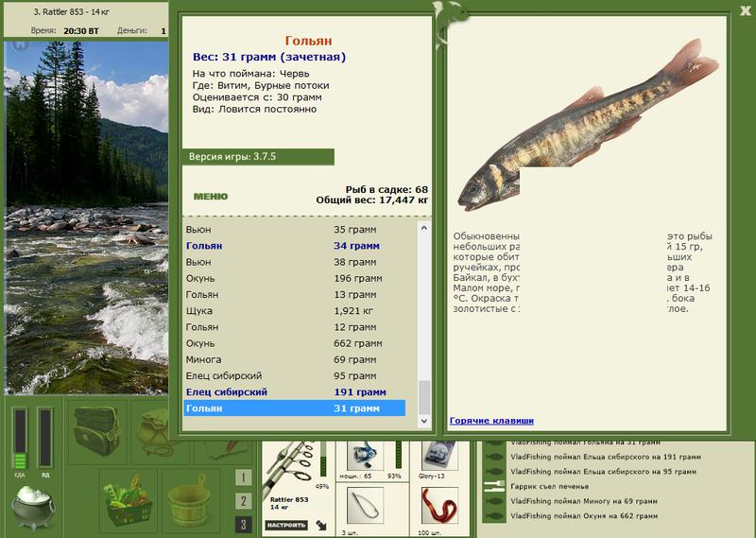Viewport: 756px width, 538px height.
Task: Switch to tackle slot 2
Action: point(243,501)
